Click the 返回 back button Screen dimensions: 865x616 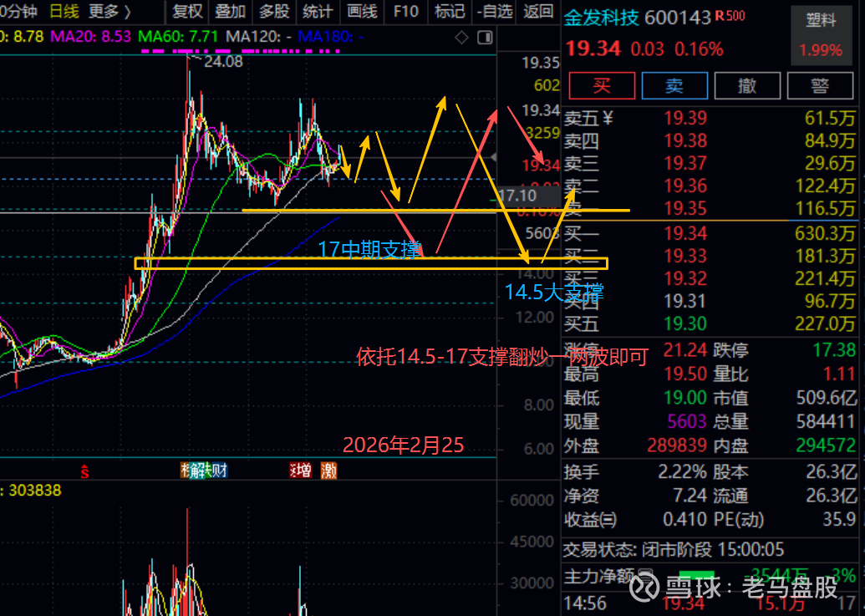[x=538, y=11]
